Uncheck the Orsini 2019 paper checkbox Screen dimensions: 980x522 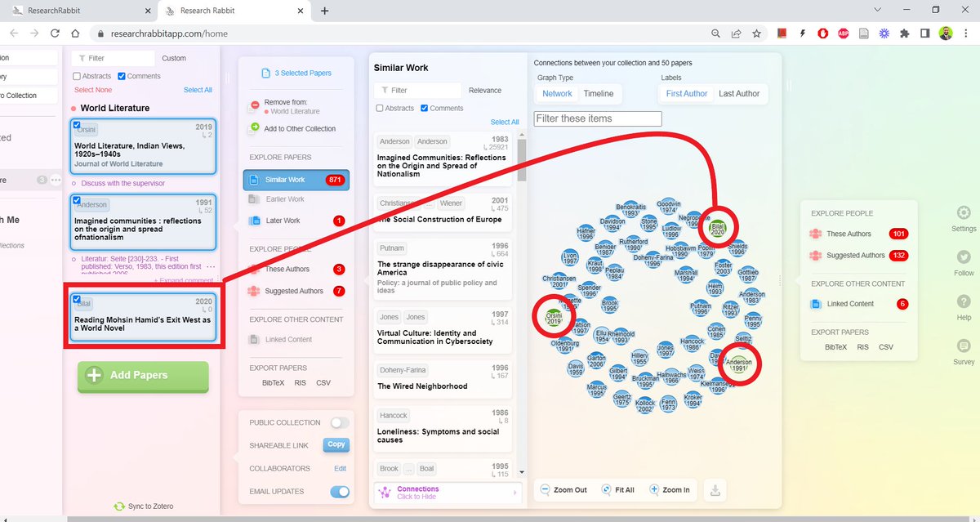tap(77, 125)
